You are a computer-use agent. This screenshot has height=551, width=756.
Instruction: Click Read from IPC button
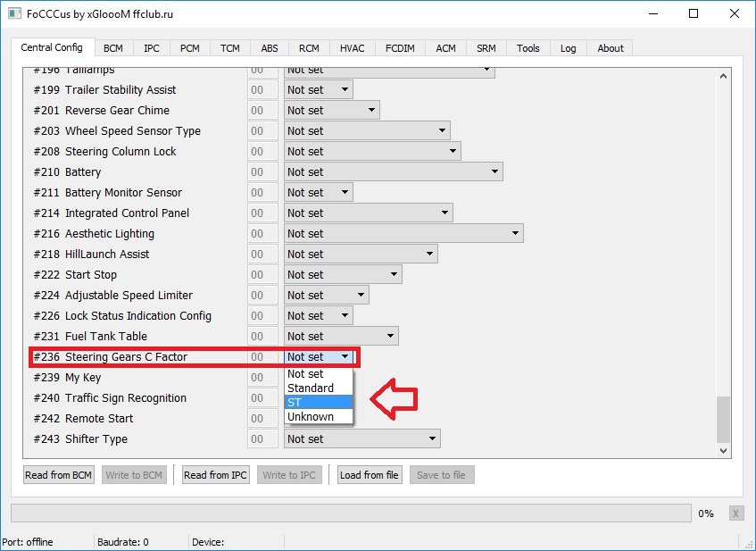(215, 475)
